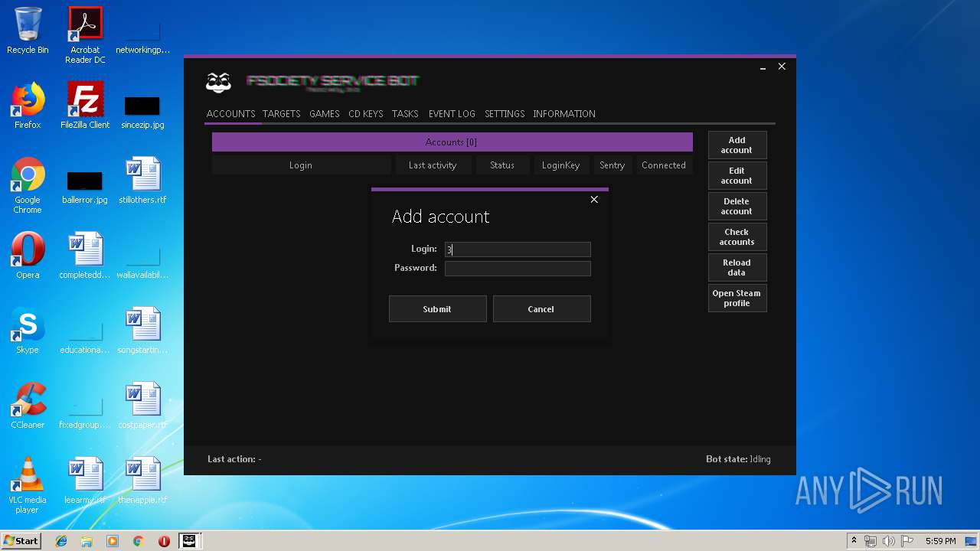Click Connected column header
This screenshot has width=980, height=551.
(x=664, y=165)
